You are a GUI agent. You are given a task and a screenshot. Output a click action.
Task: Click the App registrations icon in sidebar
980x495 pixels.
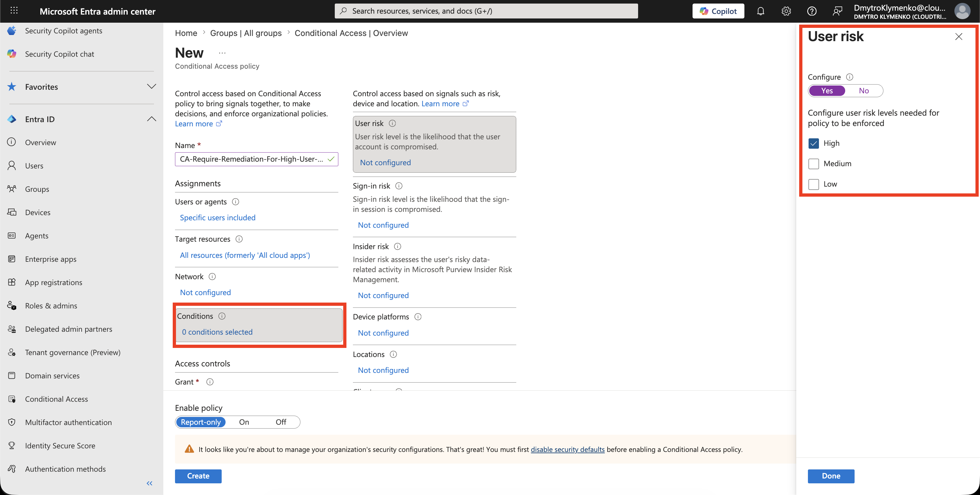[x=12, y=282]
